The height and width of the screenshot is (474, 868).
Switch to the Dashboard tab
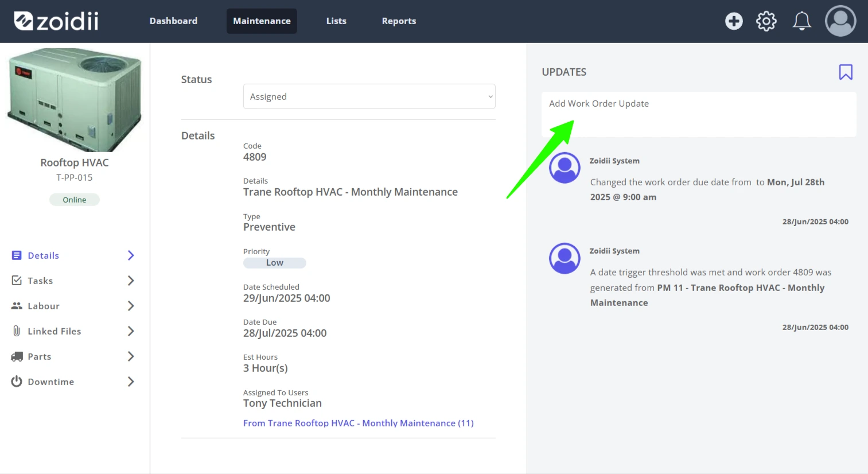[173, 21]
